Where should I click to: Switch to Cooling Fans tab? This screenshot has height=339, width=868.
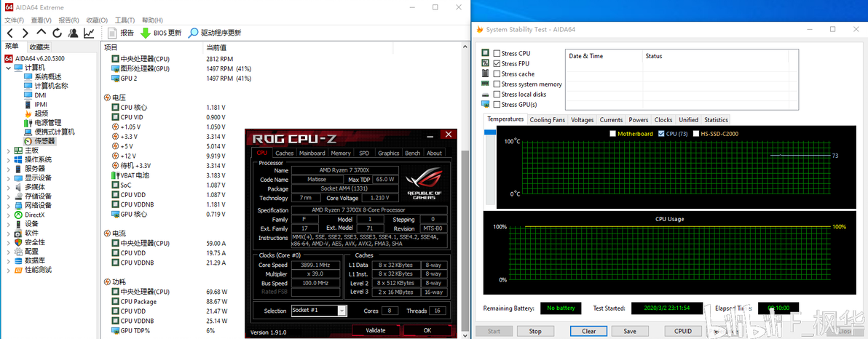pos(547,119)
